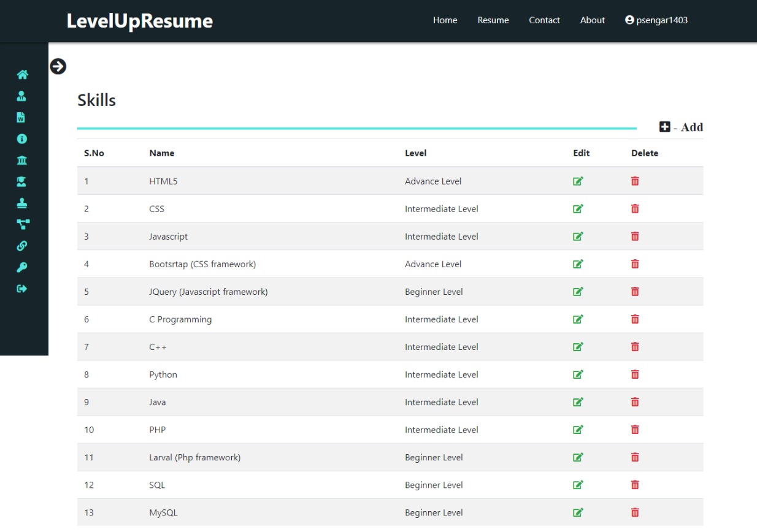The image size is (757, 532).
Task: Delete the C Programming skill
Action: click(x=635, y=319)
